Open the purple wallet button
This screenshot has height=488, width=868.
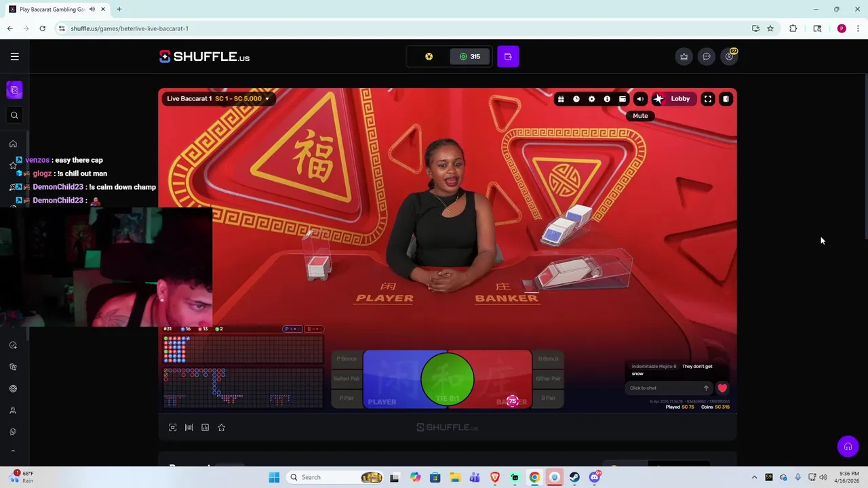tap(508, 56)
